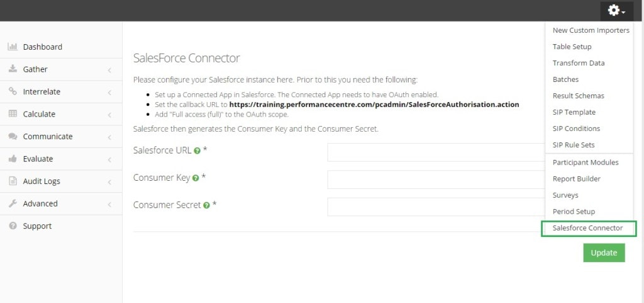Viewport: 644px width, 303px height.
Task: Focus the Salesforce URL input field
Action: pyautogui.click(x=436, y=152)
